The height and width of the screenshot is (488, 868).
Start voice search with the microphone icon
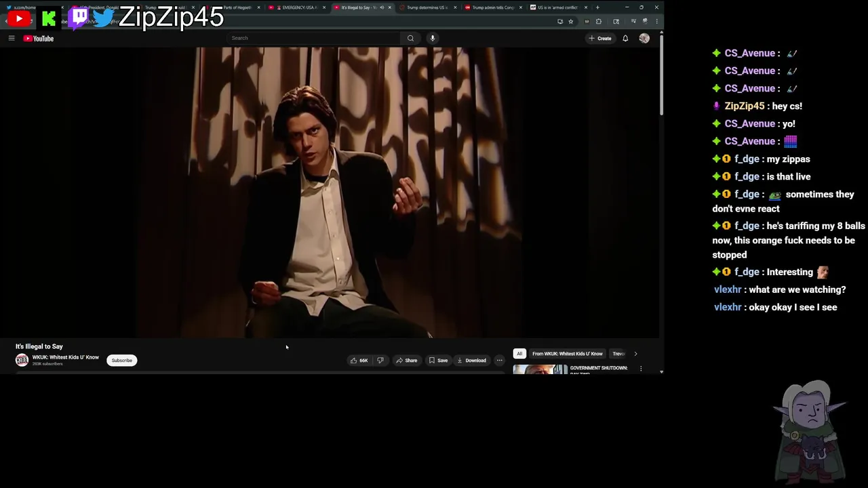[432, 38]
